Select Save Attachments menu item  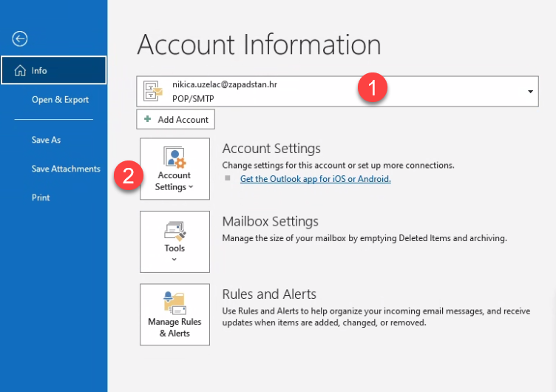pos(66,169)
